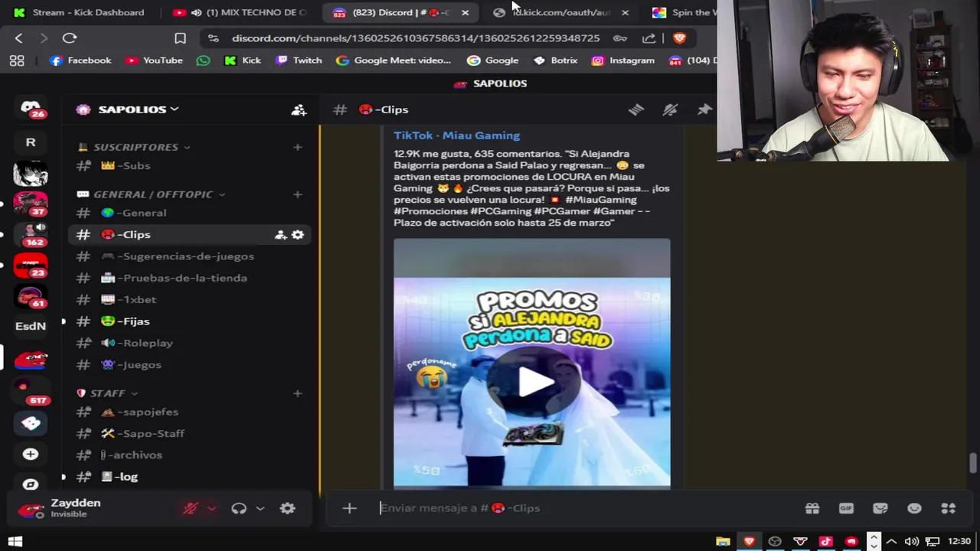980x551 pixels.
Task: Open the TikTok - Miau Gaming link
Action: tap(456, 135)
